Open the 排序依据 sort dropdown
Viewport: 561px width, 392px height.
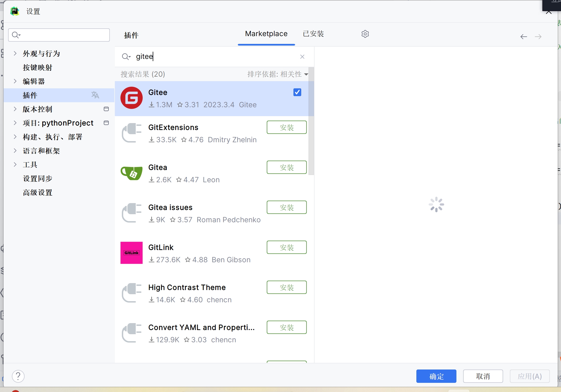[278, 74]
